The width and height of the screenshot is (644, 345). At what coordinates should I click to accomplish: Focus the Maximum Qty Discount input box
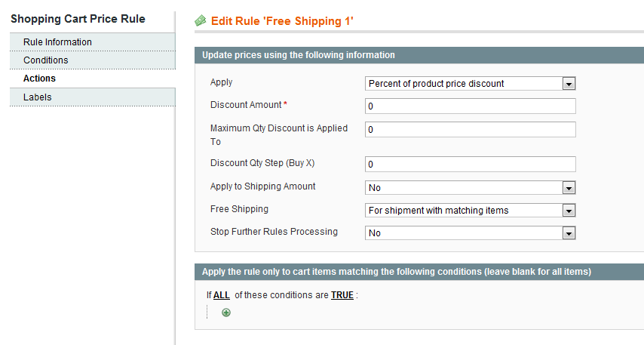click(470, 129)
